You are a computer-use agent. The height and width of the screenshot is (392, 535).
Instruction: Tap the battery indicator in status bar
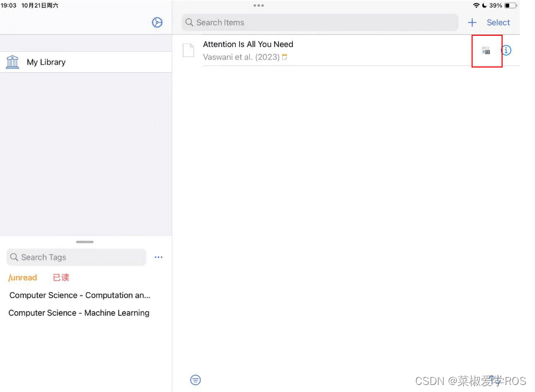click(511, 5)
